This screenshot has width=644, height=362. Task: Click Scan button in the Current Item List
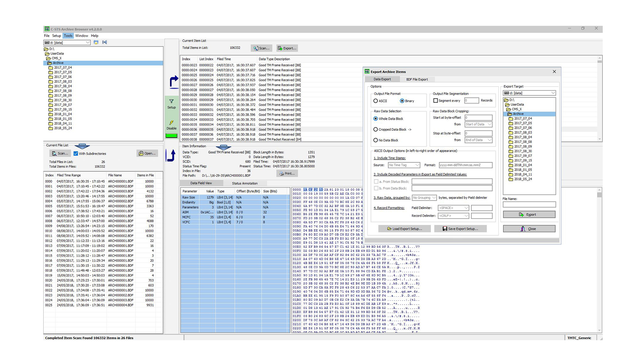coord(261,48)
